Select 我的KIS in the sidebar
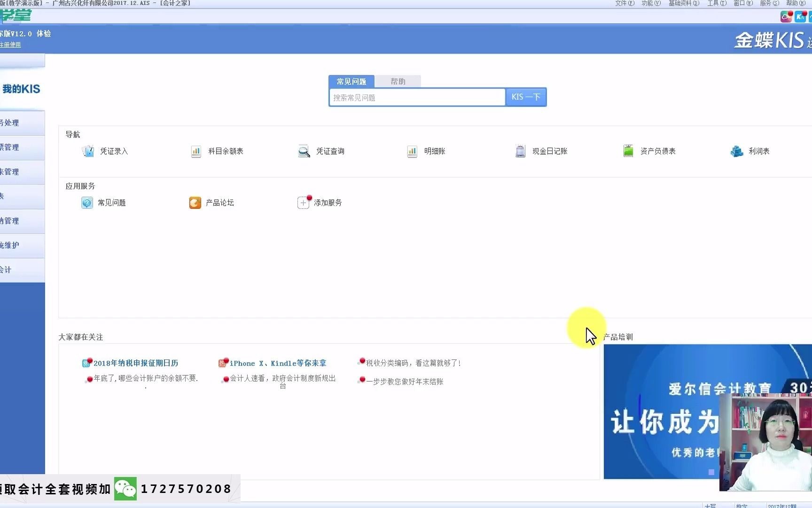 [x=21, y=89]
